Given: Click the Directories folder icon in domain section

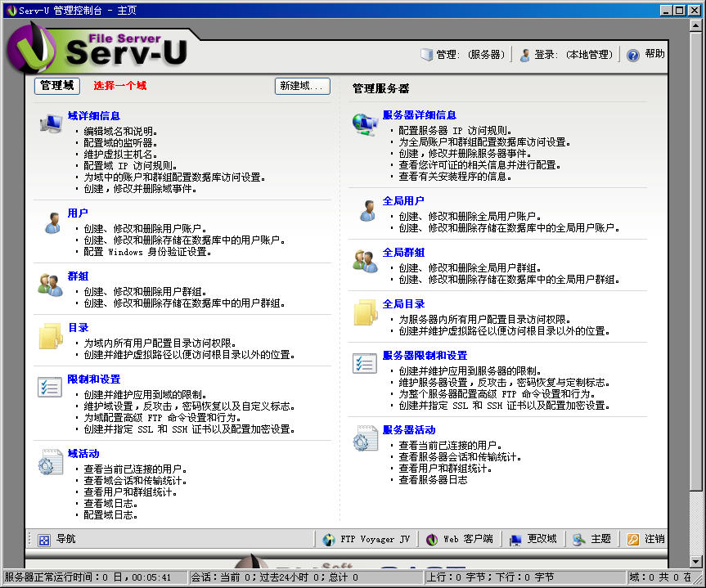Looking at the screenshot, I should tap(50, 336).
